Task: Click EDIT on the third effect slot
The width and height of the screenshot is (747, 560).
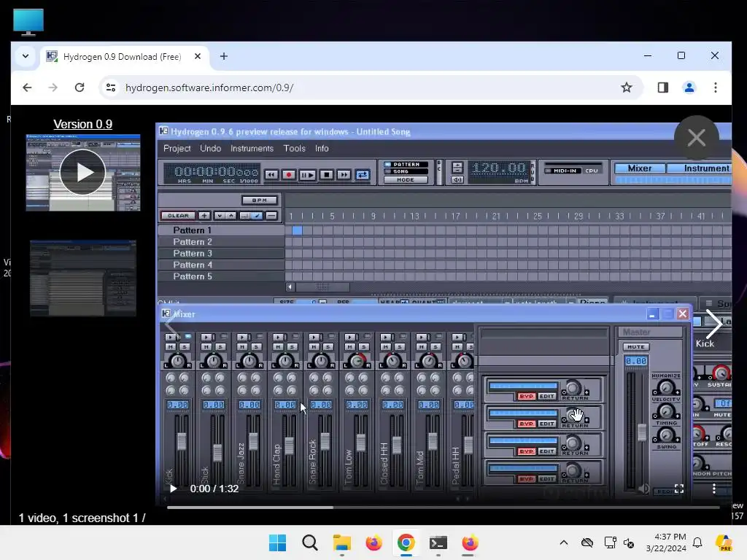Action: point(547,451)
